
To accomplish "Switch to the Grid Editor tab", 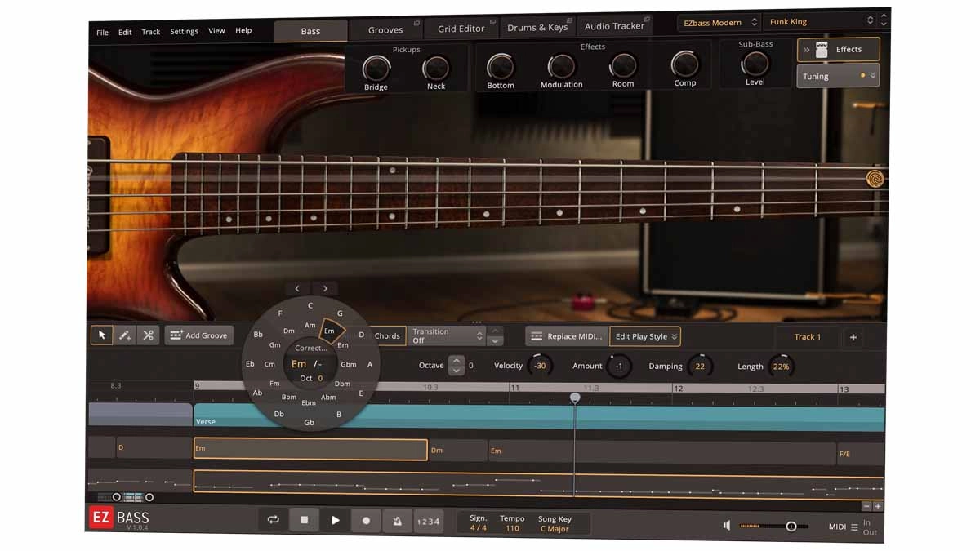I will tap(461, 29).
